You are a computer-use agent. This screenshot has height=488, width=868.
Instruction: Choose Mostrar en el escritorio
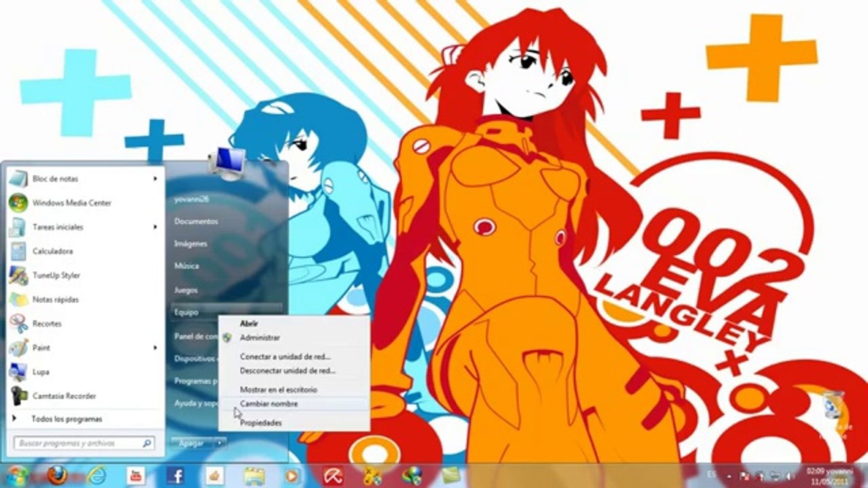tap(294, 390)
